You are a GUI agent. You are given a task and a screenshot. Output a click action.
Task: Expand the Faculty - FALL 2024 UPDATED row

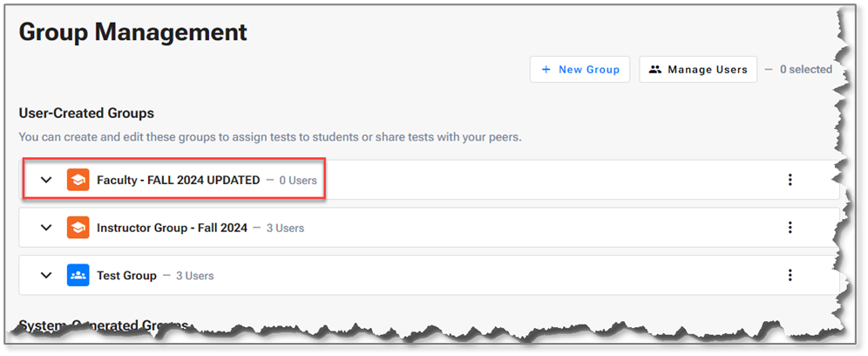click(x=47, y=180)
